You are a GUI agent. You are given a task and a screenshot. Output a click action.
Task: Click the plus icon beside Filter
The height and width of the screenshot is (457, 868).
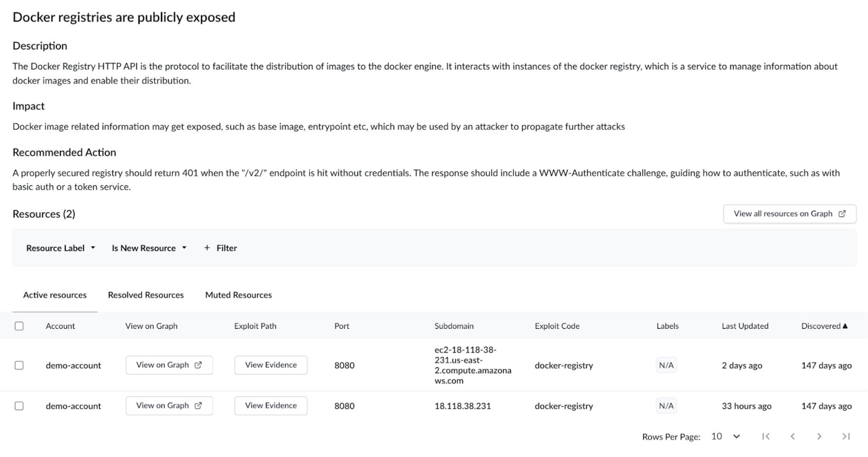[x=207, y=248]
